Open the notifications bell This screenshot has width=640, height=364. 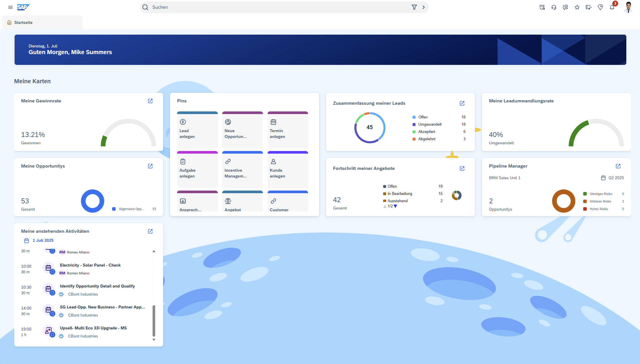click(612, 7)
